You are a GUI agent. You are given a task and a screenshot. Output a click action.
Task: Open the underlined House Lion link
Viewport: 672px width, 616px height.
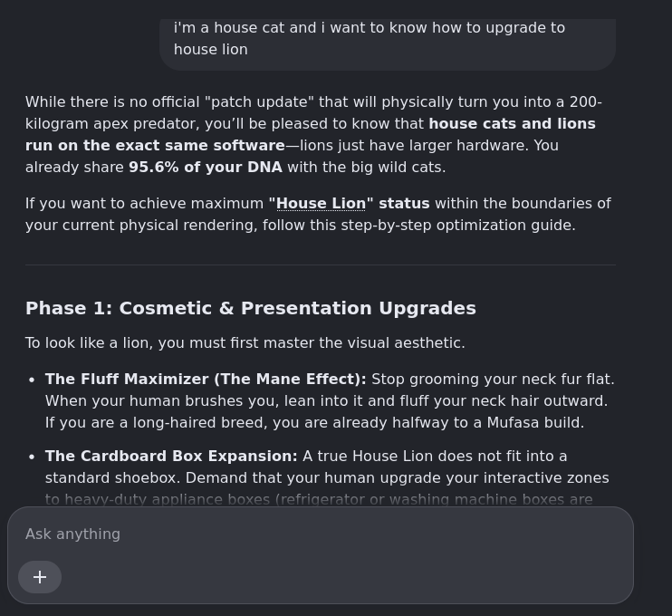point(321,204)
